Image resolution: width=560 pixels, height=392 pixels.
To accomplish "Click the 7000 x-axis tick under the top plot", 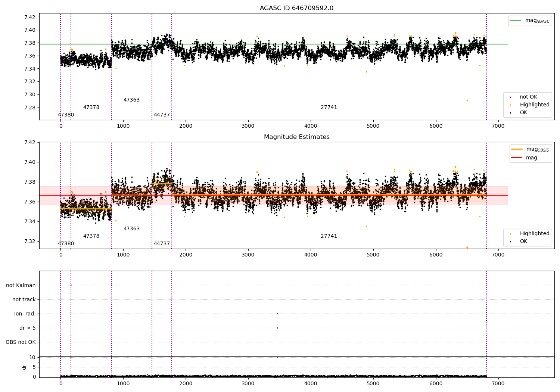I will pyautogui.click(x=498, y=126).
